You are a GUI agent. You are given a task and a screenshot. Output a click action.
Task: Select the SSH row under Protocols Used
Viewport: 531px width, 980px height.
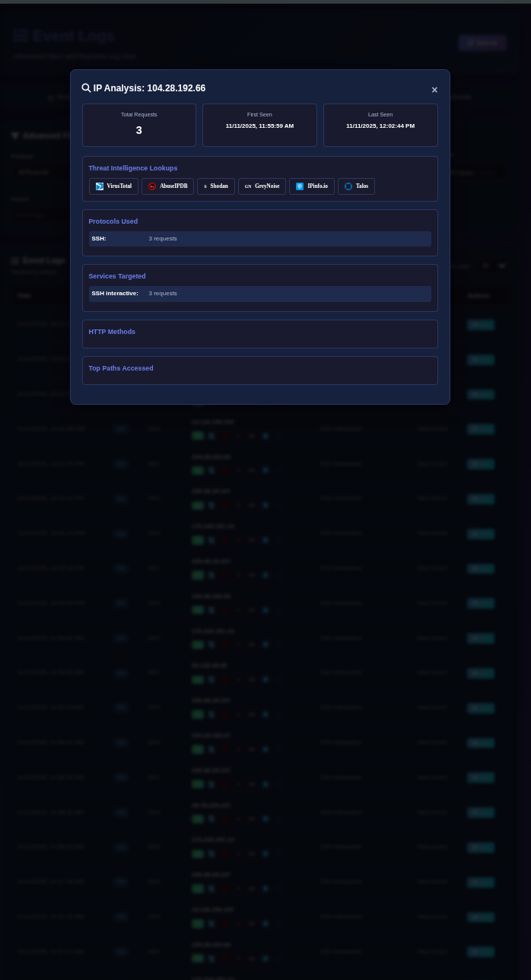(x=259, y=239)
